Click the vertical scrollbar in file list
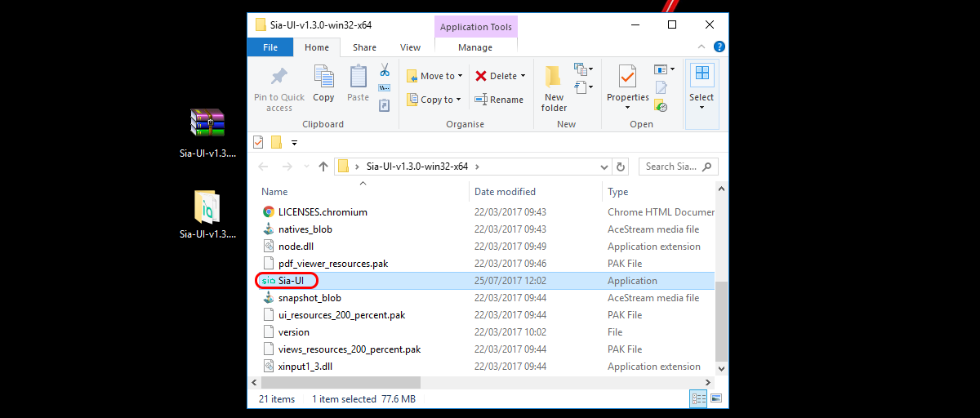980x418 pixels. point(722,320)
